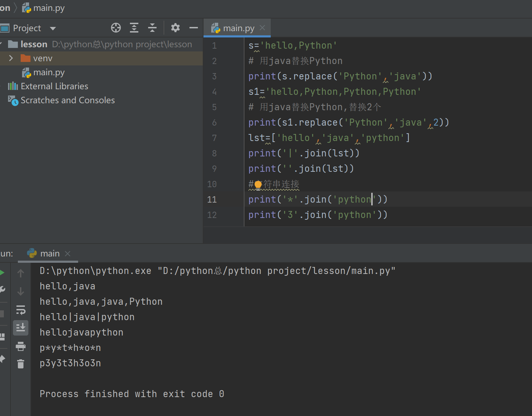Open the Project view dropdown
The height and width of the screenshot is (416, 532).
(x=53, y=28)
